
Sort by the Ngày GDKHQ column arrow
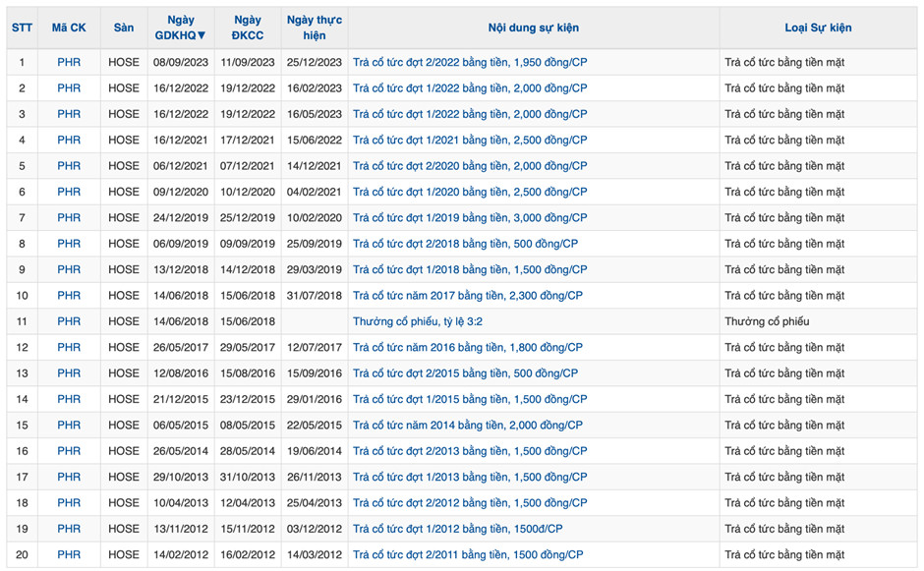click(202, 35)
